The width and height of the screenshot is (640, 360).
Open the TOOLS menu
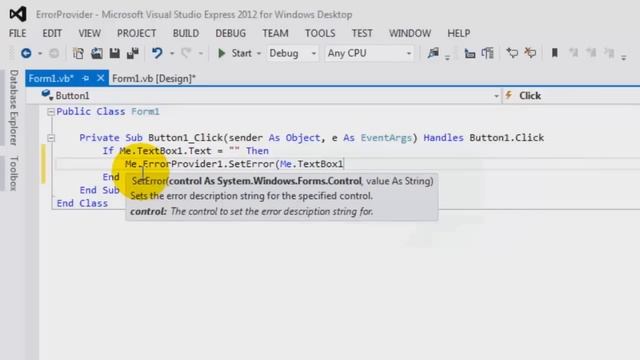[320, 33]
